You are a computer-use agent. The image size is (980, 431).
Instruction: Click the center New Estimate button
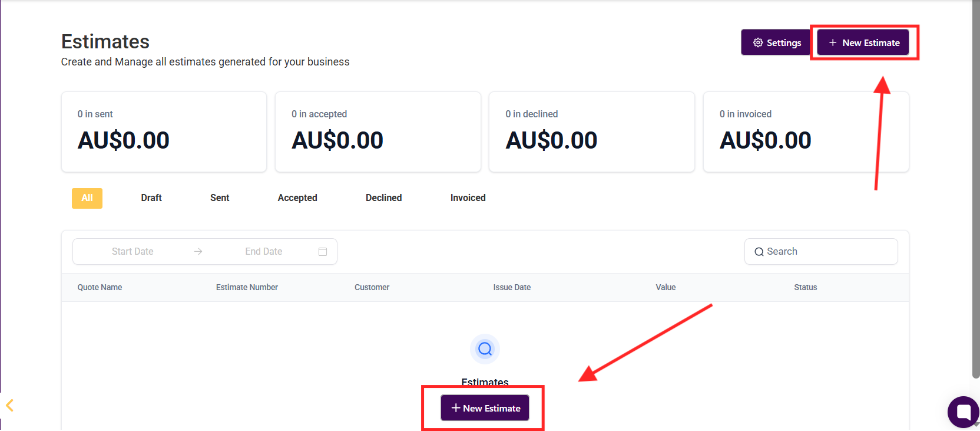pyautogui.click(x=485, y=408)
